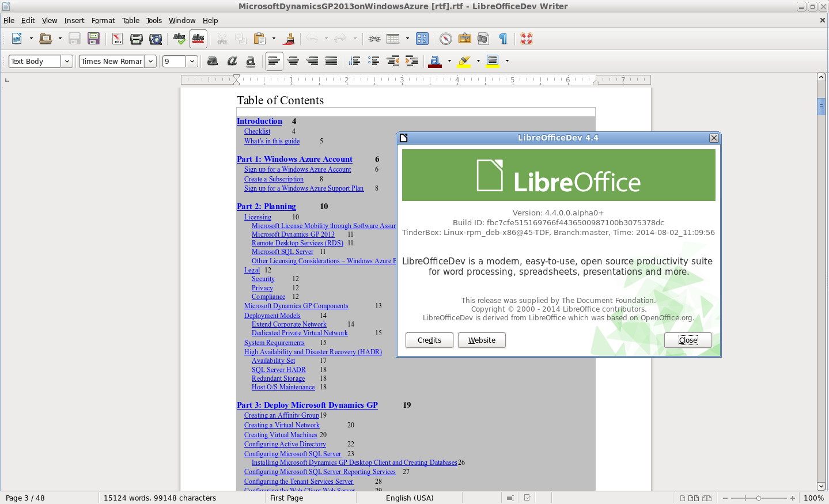
Task: Click the Export as PDF icon
Action: pyautogui.click(x=118, y=39)
